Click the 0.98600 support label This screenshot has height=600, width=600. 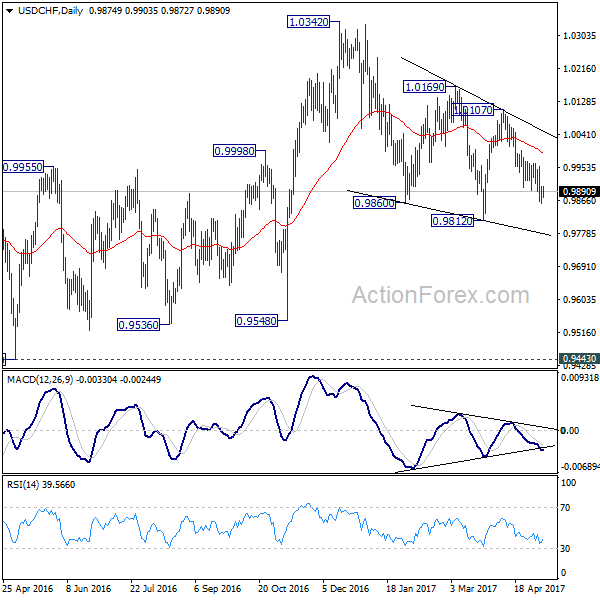tap(374, 203)
